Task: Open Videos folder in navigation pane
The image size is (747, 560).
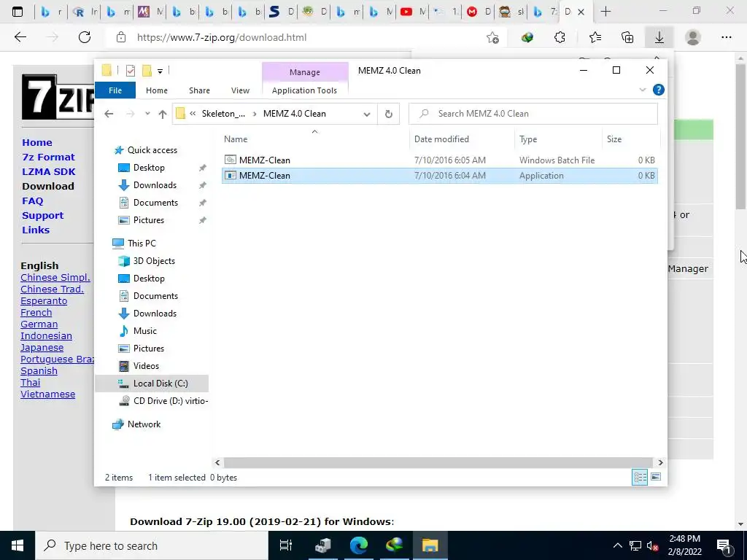Action: pos(146,366)
